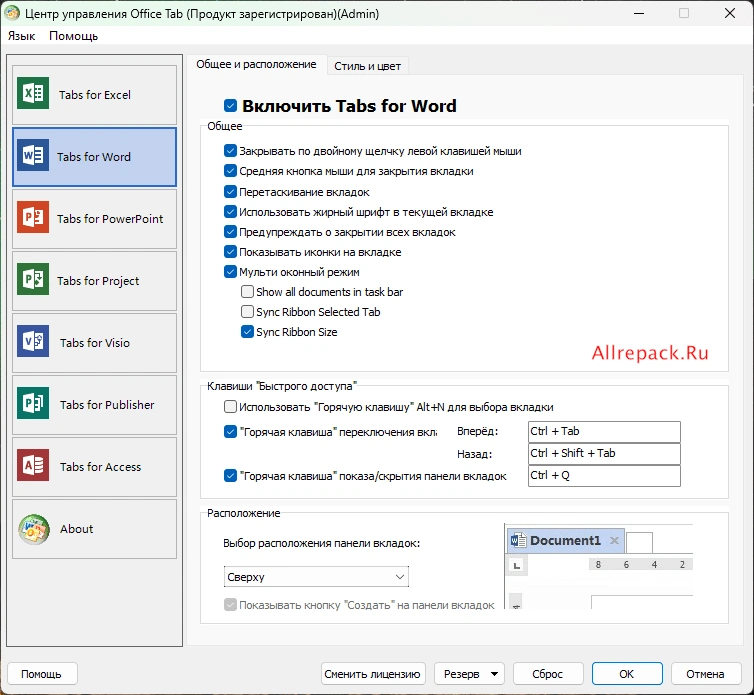The width and height of the screenshot is (754, 695).
Task: Toggle Использовать жирный шрифт checkbox
Action: pyautogui.click(x=230, y=212)
